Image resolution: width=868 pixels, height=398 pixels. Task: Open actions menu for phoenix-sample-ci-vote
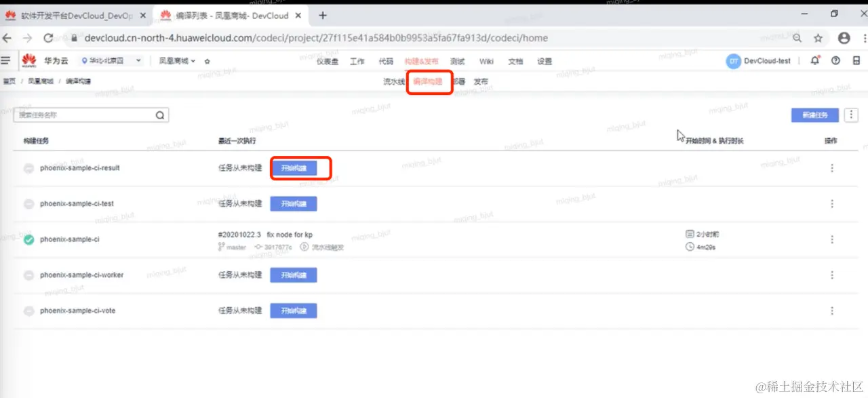832,311
